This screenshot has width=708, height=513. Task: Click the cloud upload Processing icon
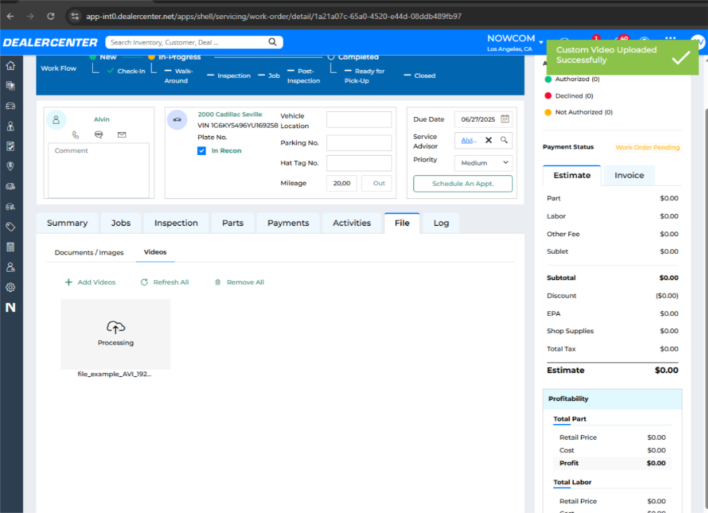pyautogui.click(x=116, y=326)
